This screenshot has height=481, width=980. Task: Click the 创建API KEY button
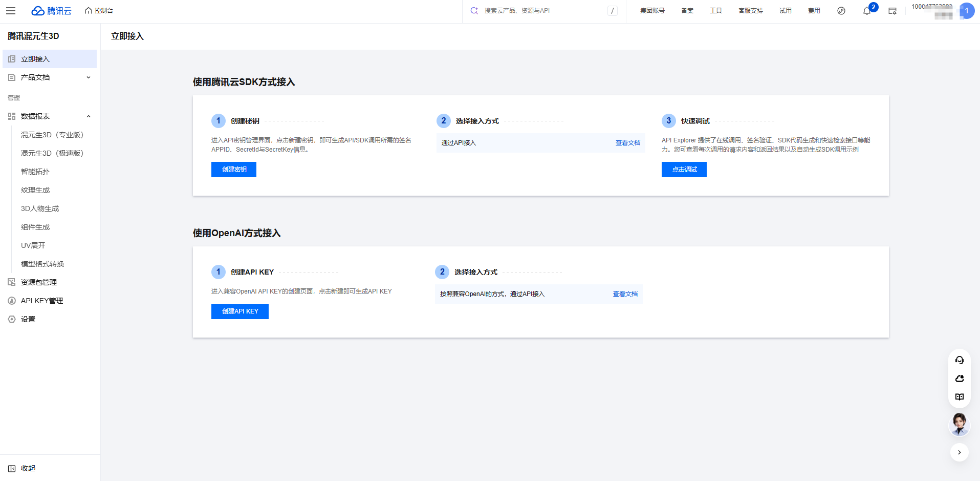[x=240, y=311]
